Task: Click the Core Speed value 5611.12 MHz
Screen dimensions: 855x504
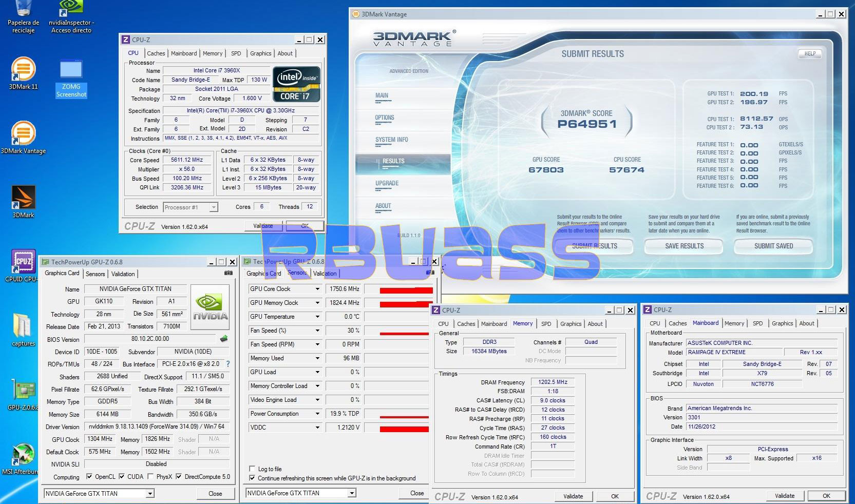Action: (x=187, y=160)
